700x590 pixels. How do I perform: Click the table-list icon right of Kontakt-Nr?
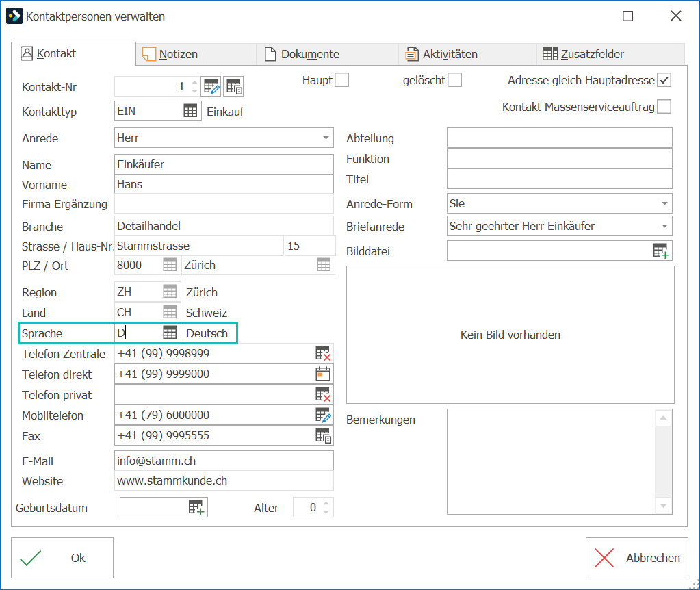pos(233,86)
